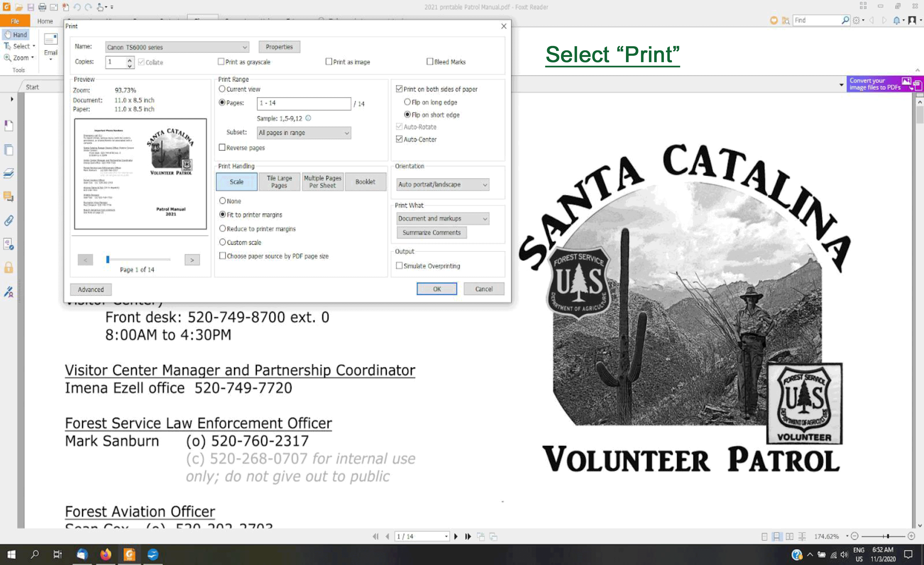The width and height of the screenshot is (924, 565).
Task: Open the Attachments paperclip panel in sidebar
Action: click(x=9, y=220)
